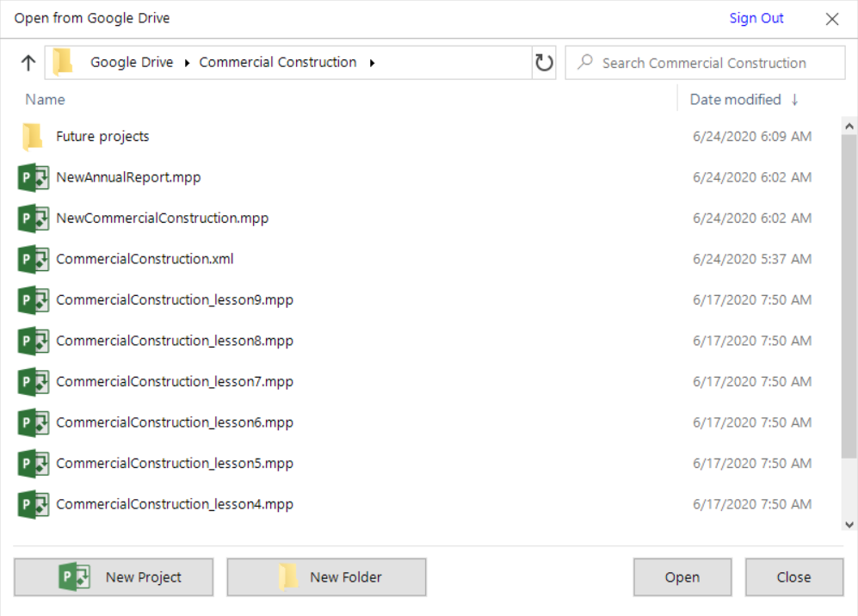The image size is (858, 616).
Task: Select NewAnnualReport.mpp file name
Action: (128, 177)
